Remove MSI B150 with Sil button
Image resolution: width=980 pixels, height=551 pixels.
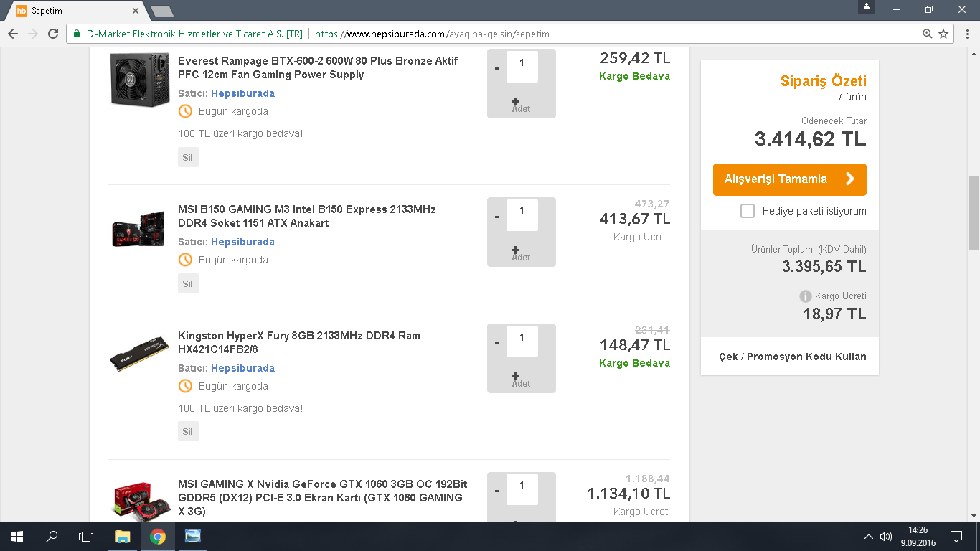pos(188,283)
